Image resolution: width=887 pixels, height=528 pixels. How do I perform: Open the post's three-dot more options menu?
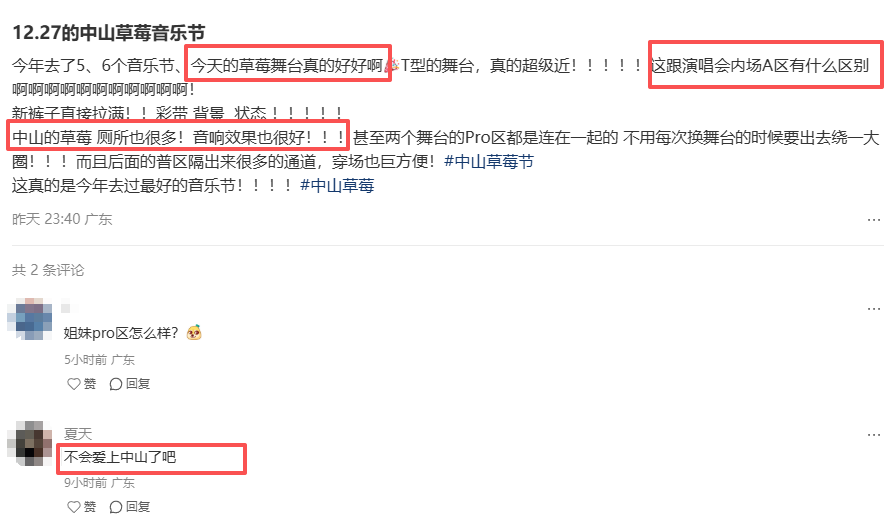tap(873, 220)
